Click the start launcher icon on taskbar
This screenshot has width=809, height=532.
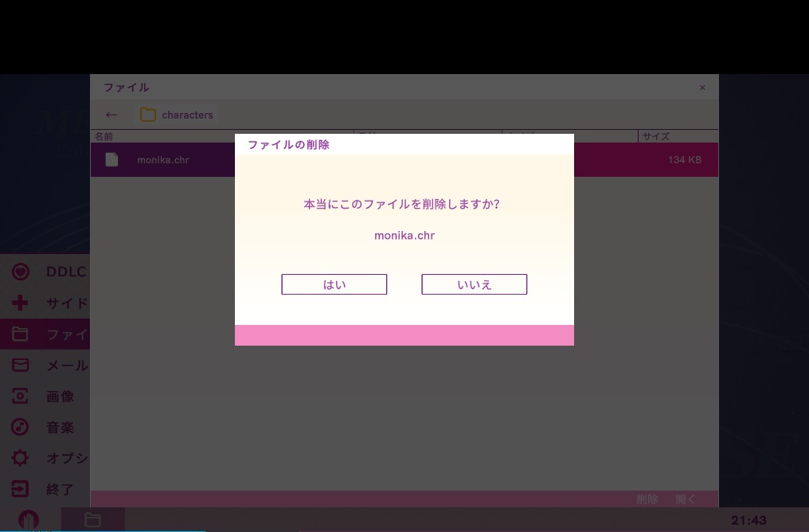29,519
